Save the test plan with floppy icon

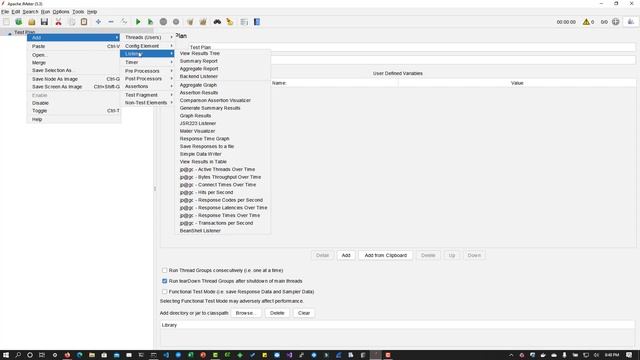(44, 22)
